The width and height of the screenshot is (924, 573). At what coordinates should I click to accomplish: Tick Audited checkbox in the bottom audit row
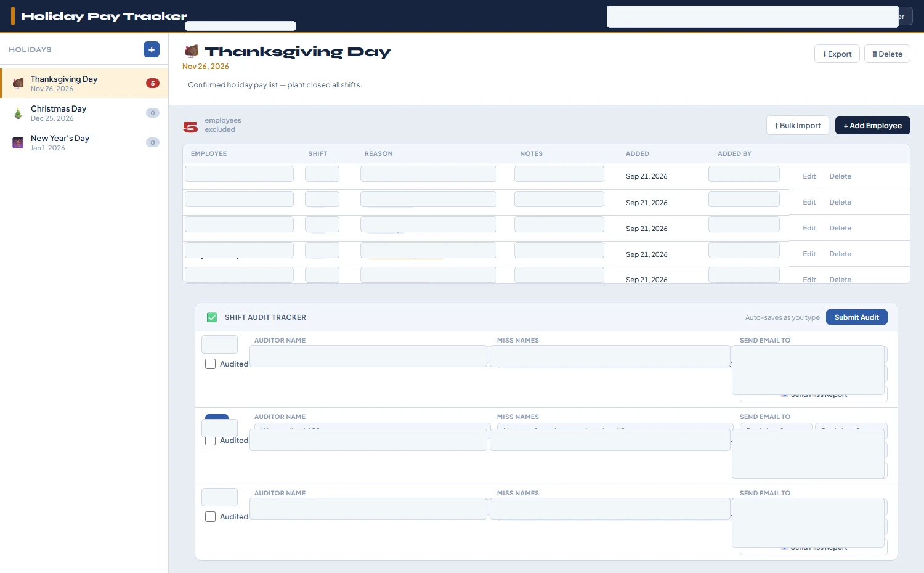click(210, 517)
